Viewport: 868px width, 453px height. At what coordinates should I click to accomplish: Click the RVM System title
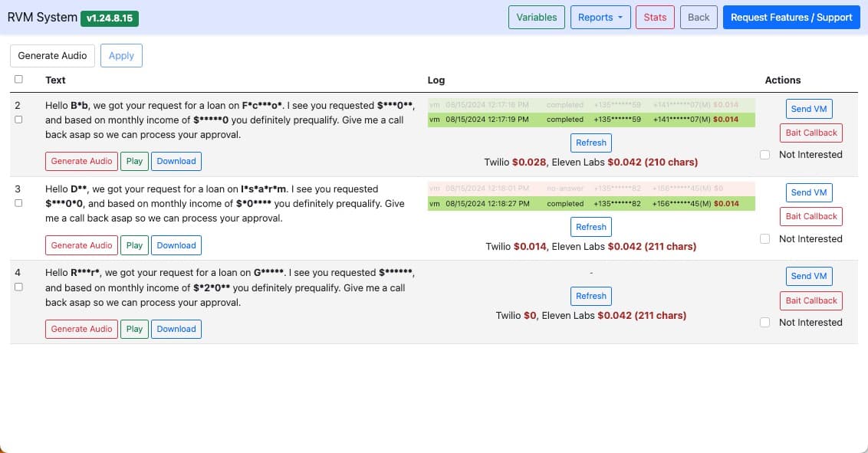(42, 17)
